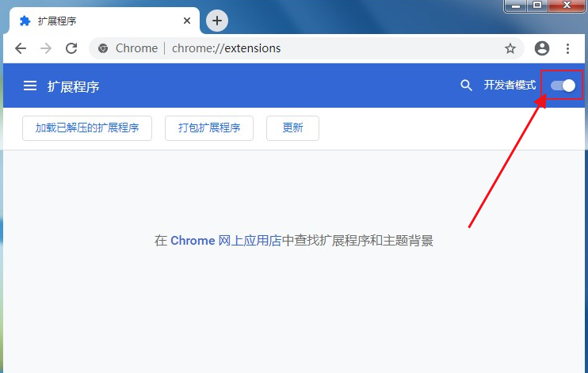This screenshot has height=373, width=588.
Task: Click the Chrome site info icon in address bar
Action: point(103,48)
